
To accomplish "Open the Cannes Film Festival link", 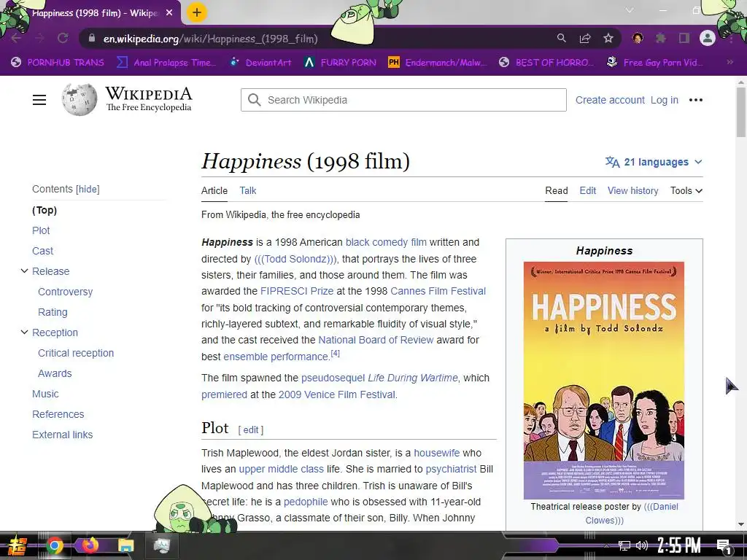I will point(438,292).
